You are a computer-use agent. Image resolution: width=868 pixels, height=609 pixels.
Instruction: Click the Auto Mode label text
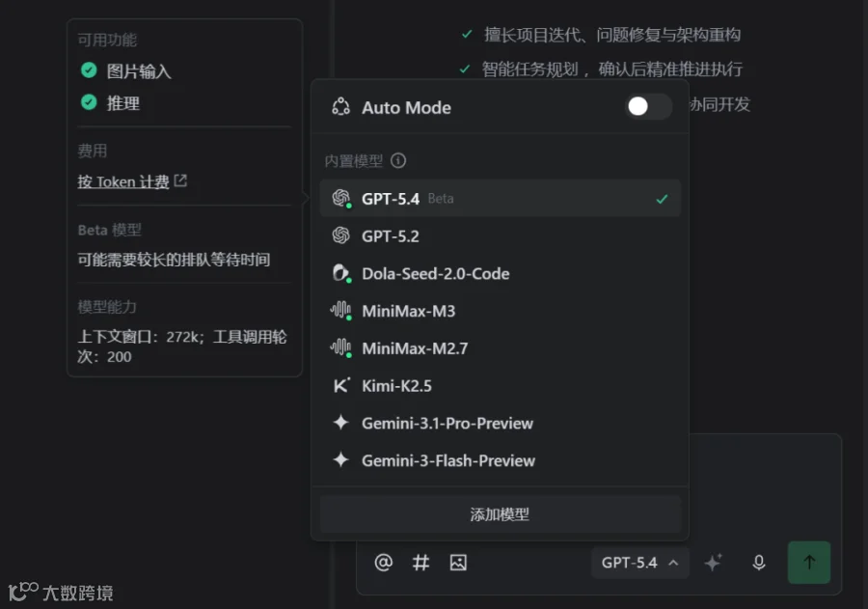[x=406, y=107]
